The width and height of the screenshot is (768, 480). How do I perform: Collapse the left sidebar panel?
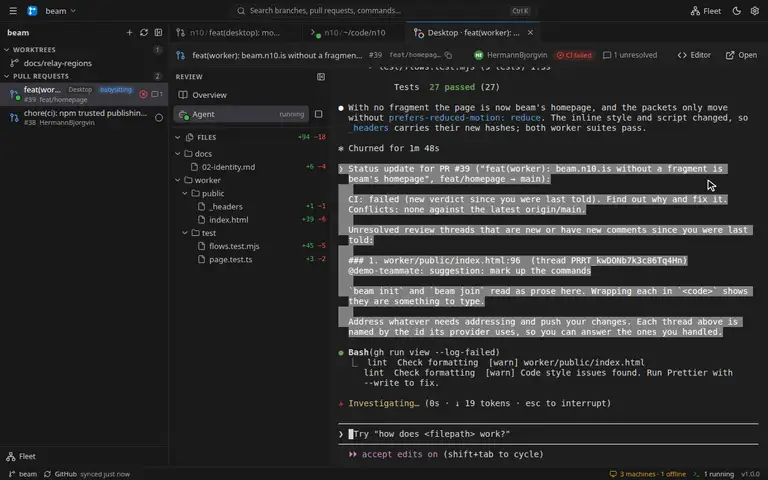pos(158,32)
